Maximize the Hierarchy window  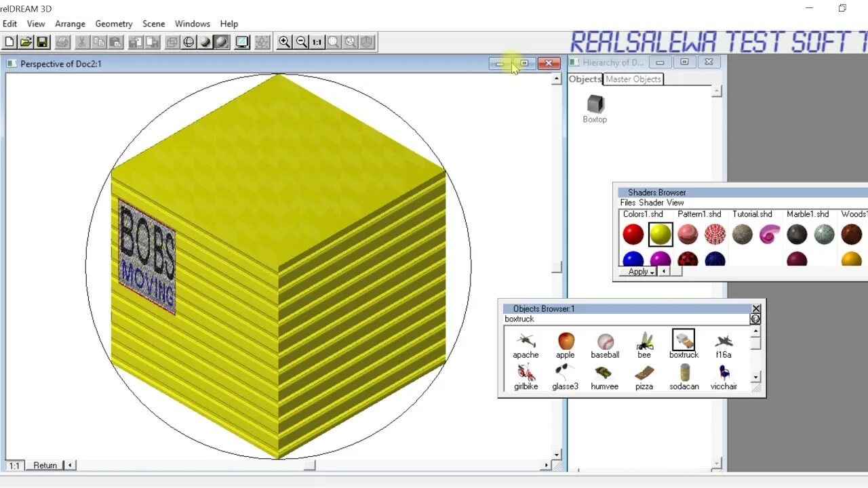coord(684,62)
